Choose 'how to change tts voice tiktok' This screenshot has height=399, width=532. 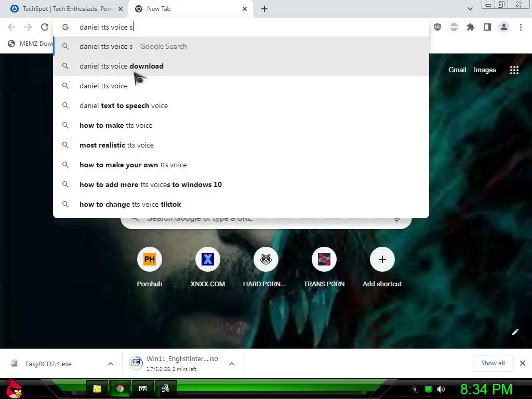tap(241, 204)
